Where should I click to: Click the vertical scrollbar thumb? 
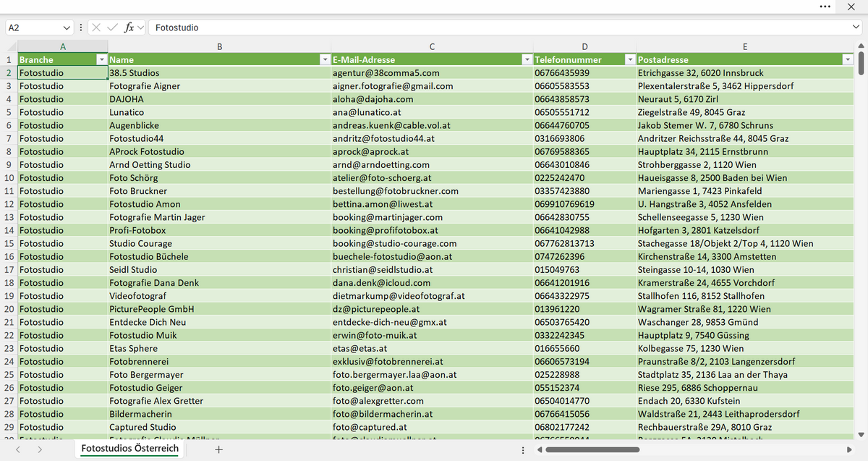coord(861,62)
